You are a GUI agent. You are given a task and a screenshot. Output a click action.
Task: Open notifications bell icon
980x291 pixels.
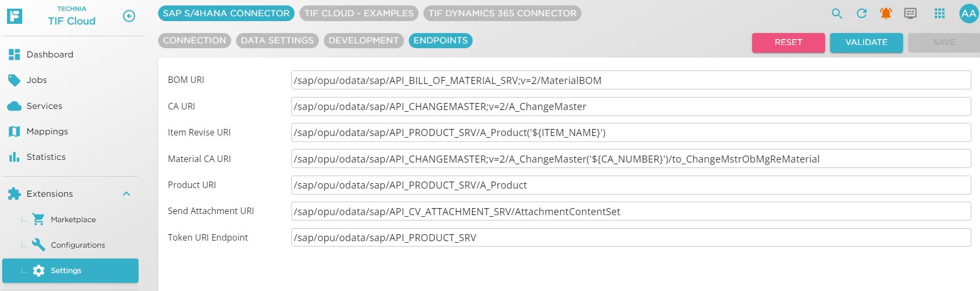coord(886,14)
